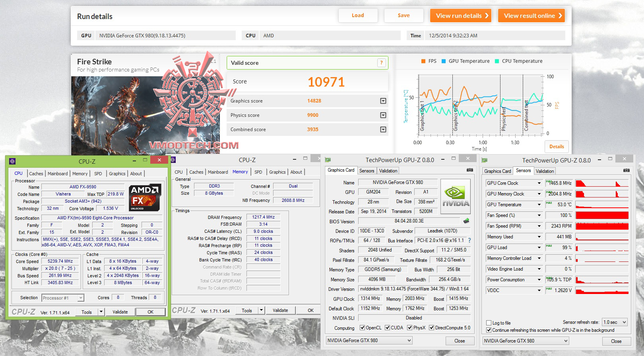The width and height of the screenshot is (644, 356).
Task: Click the CPU name AMD FX-9590 field
Action: 83,187
